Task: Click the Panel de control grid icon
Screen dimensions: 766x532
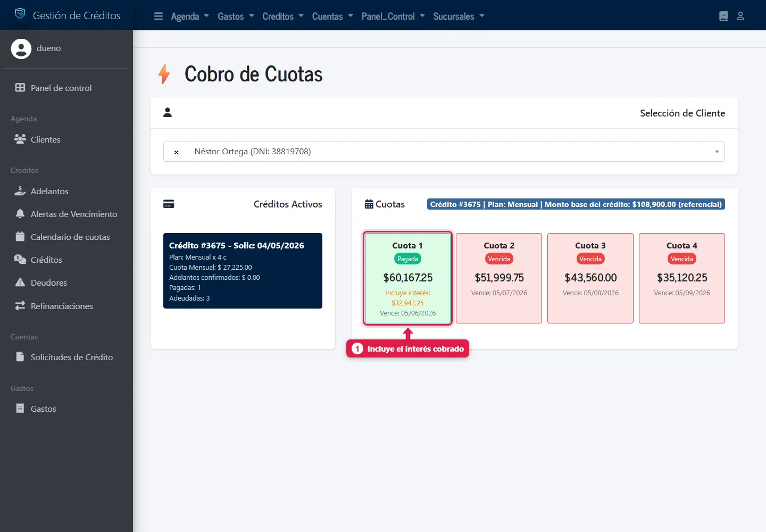Action: point(20,88)
